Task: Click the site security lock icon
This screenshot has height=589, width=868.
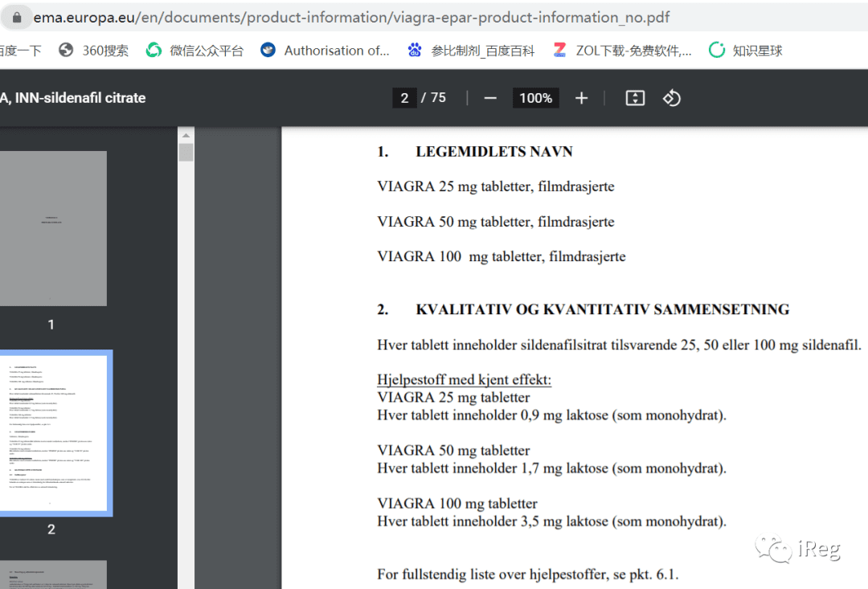Action: coord(17,18)
